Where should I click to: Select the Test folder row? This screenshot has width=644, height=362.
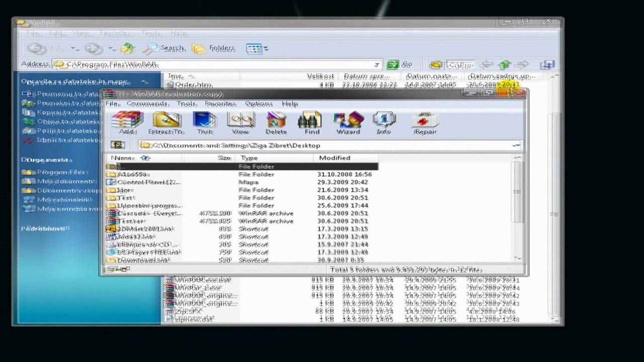pyautogui.click(x=242, y=198)
